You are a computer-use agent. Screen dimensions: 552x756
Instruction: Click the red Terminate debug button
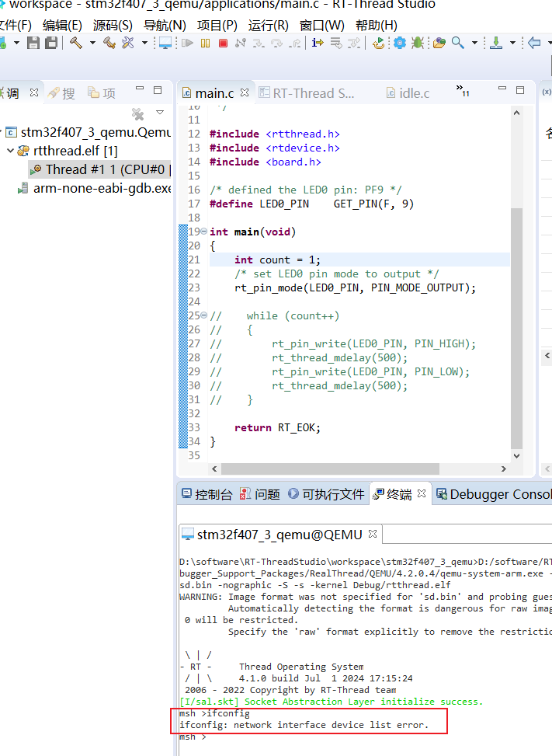click(x=224, y=44)
